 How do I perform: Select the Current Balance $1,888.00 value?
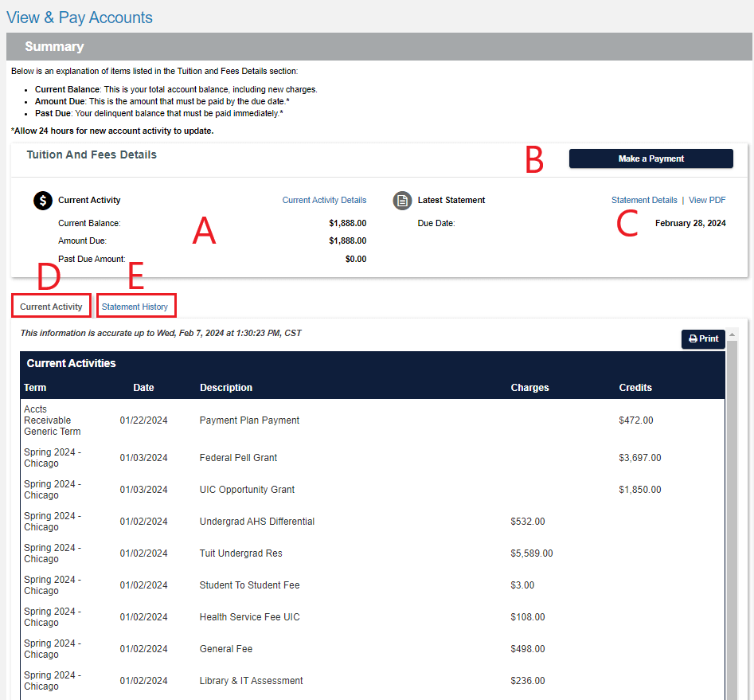(x=348, y=223)
